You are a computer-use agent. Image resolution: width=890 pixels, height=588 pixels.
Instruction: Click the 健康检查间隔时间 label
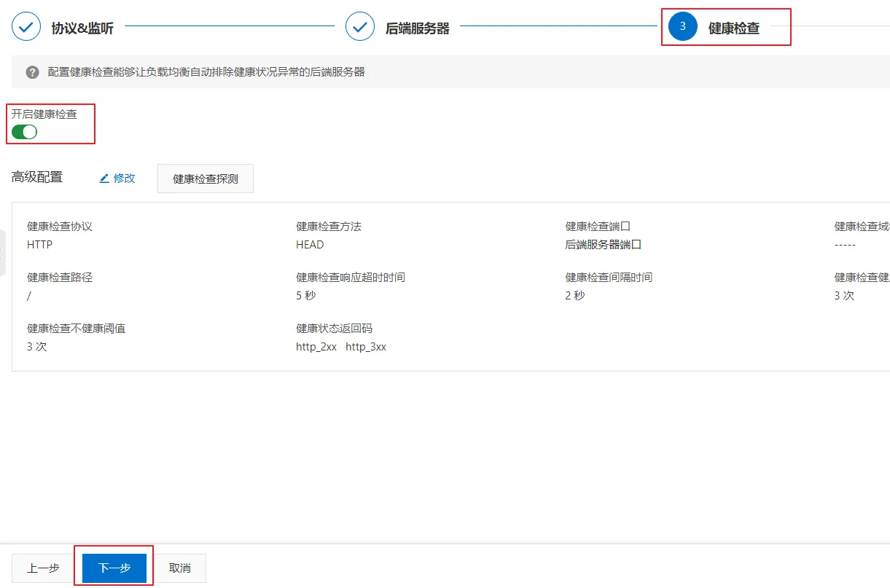point(609,278)
